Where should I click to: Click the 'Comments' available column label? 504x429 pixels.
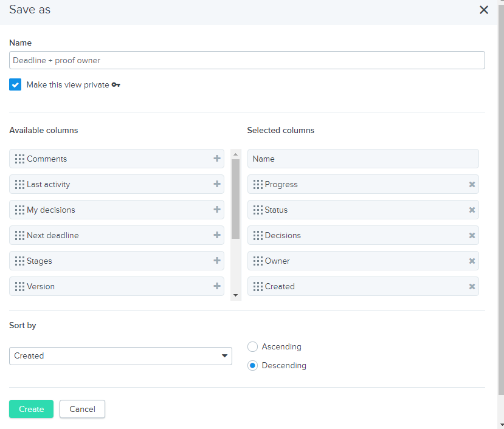[x=47, y=159]
